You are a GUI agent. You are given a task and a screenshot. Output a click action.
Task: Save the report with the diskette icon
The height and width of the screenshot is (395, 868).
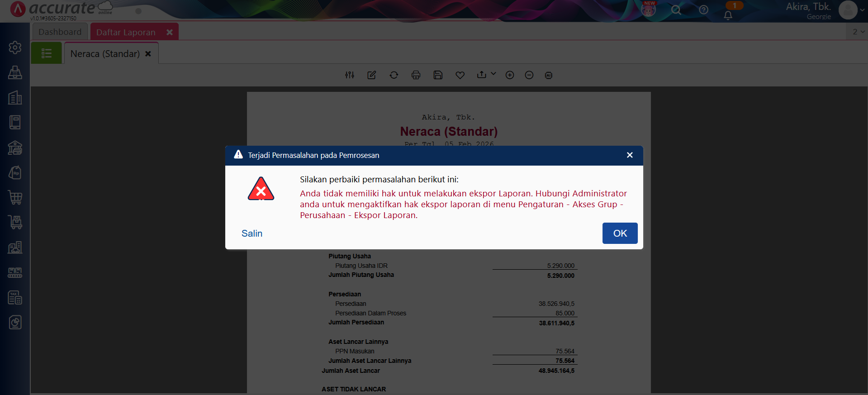[x=438, y=75]
